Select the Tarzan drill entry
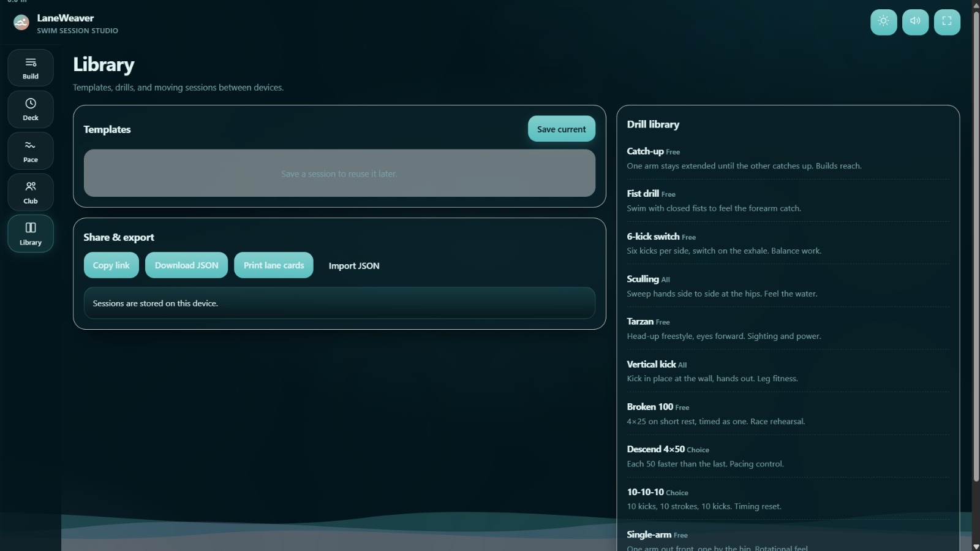 (x=788, y=329)
